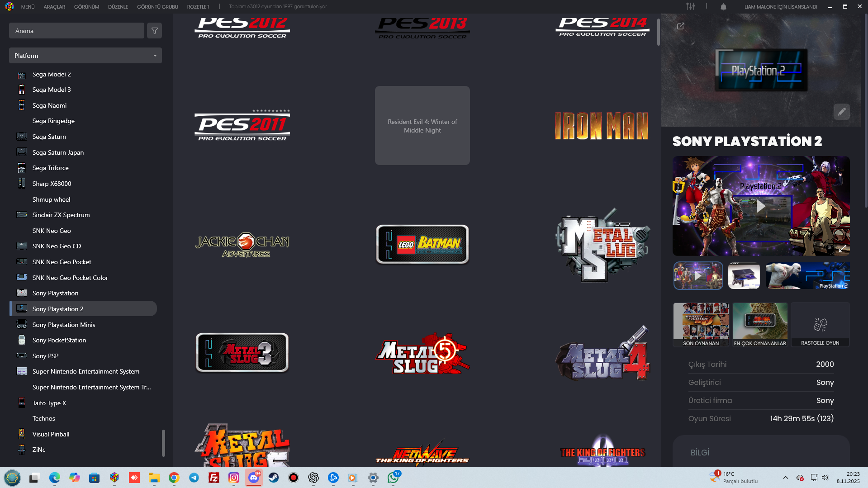Click the pencil edit icon on platform banner
The width and height of the screenshot is (868, 488).
(841, 112)
